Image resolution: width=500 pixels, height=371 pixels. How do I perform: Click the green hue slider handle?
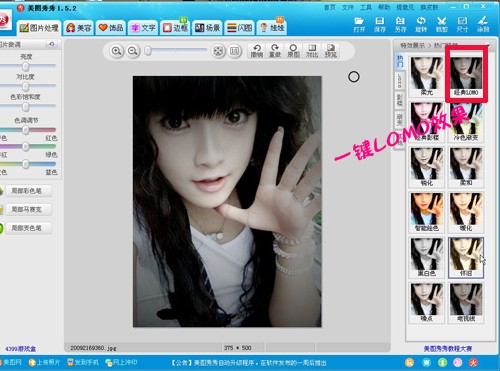pyautogui.click(x=25, y=147)
